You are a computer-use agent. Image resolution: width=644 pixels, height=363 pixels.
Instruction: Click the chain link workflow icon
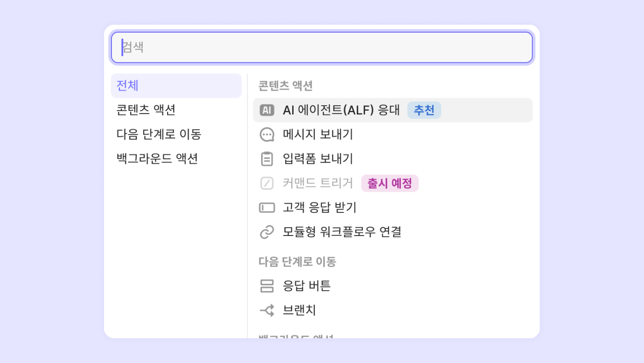(x=267, y=232)
